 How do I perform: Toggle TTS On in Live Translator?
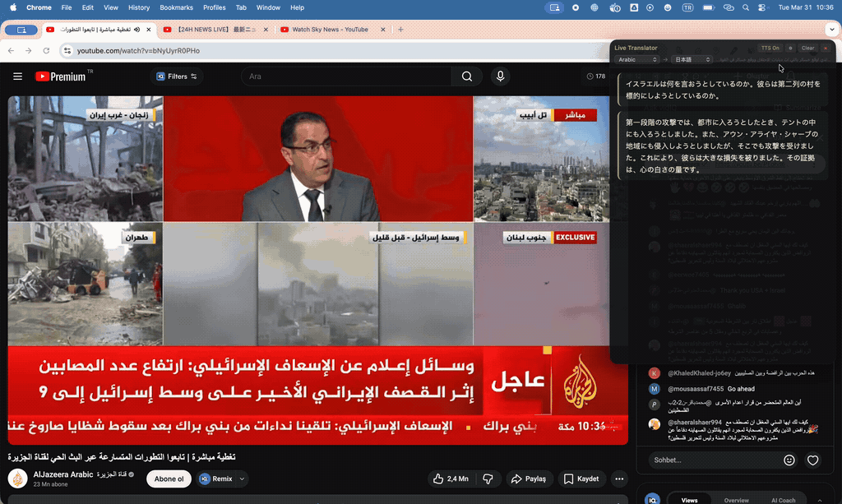tap(770, 48)
